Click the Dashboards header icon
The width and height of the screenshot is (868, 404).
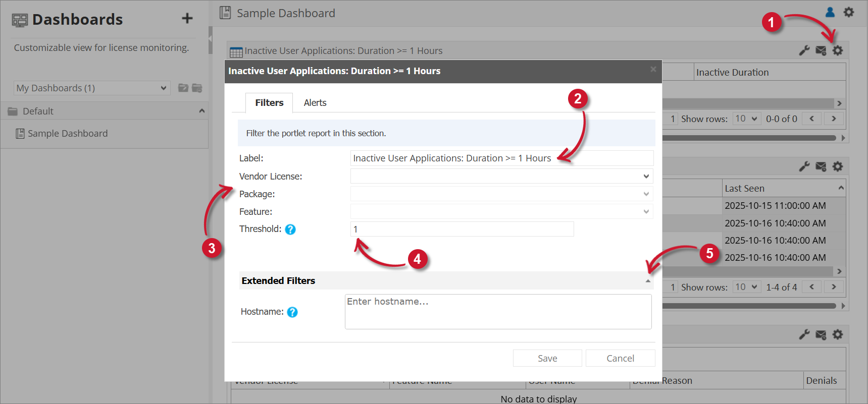20,20
